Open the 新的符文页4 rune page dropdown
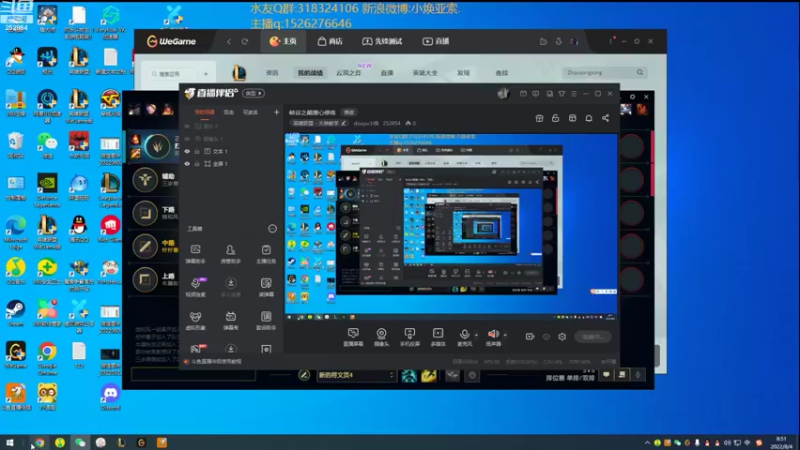The height and width of the screenshot is (450, 800). coord(356,376)
